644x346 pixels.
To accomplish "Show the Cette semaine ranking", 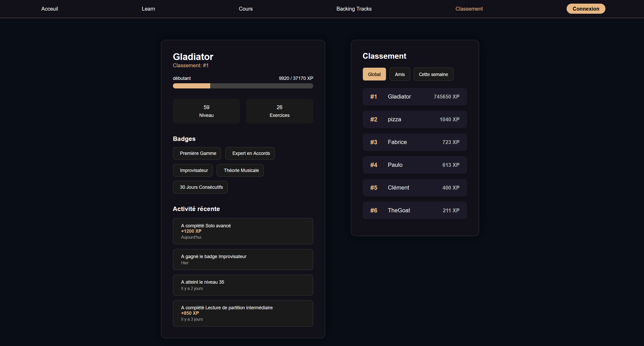I will pyautogui.click(x=433, y=74).
